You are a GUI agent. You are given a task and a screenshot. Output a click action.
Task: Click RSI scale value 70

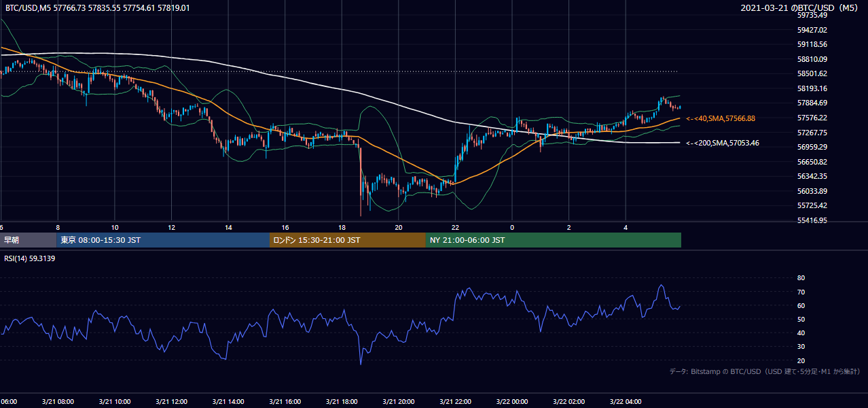click(801, 292)
